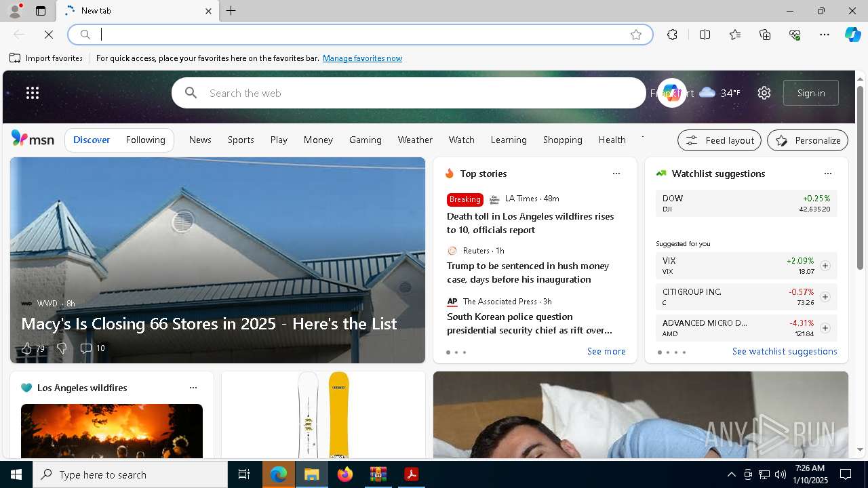Image resolution: width=868 pixels, height=488 pixels.
Task: Click the MSN Search the web field
Action: pos(409,93)
